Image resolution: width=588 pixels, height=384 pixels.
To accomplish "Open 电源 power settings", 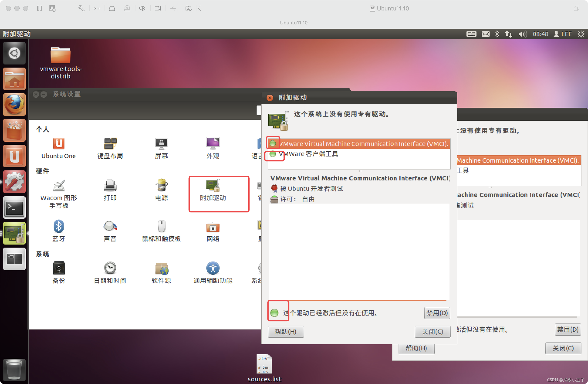I will (161, 190).
